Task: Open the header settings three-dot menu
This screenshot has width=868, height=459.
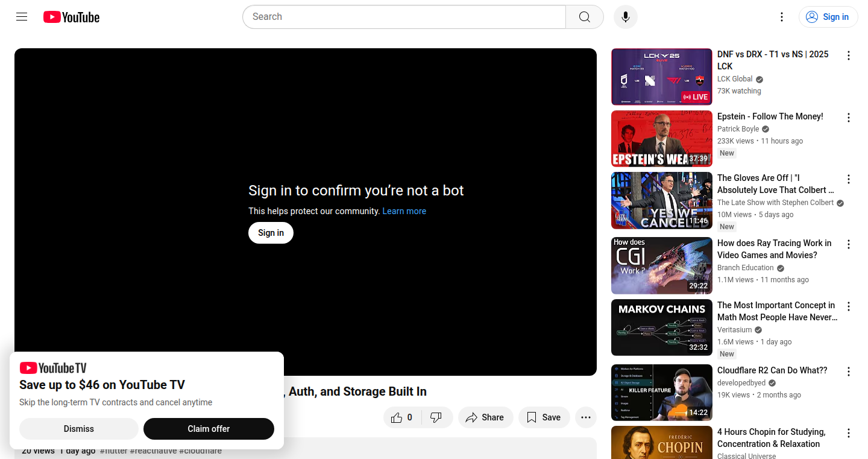Action: tap(782, 17)
